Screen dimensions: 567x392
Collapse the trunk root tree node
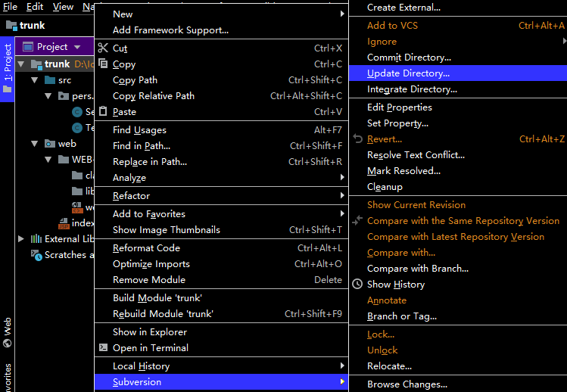click(x=21, y=64)
